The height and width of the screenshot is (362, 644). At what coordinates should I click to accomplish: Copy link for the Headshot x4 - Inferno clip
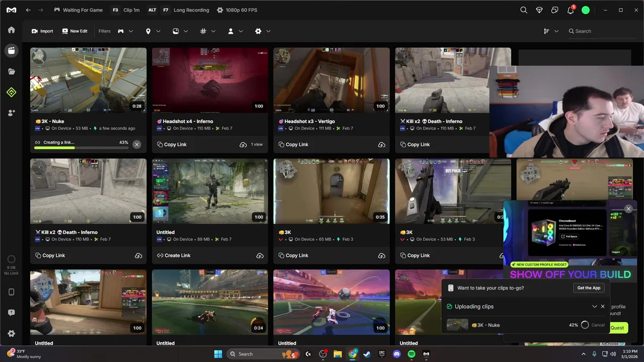pos(172,144)
